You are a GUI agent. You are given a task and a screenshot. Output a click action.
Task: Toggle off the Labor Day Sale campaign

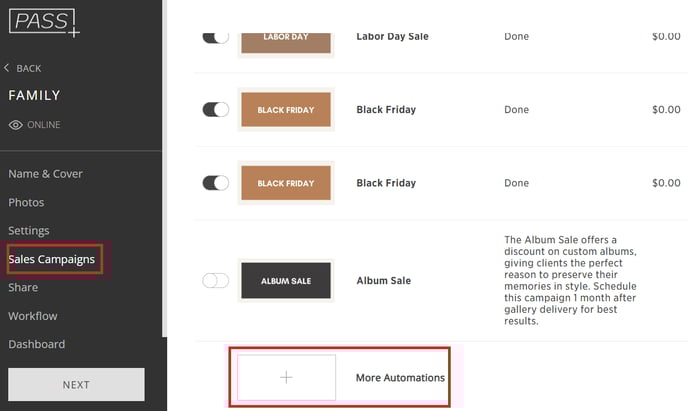(215, 38)
